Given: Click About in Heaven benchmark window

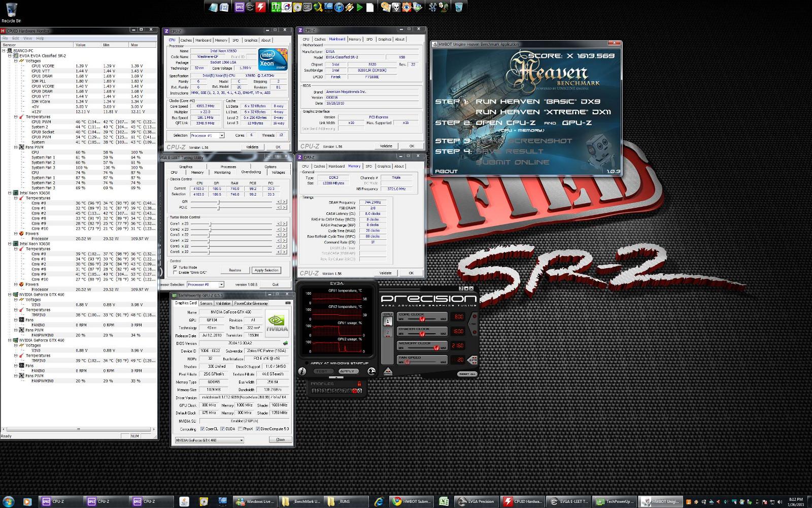Looking at the screenshot, I should (x=446, y=171).
